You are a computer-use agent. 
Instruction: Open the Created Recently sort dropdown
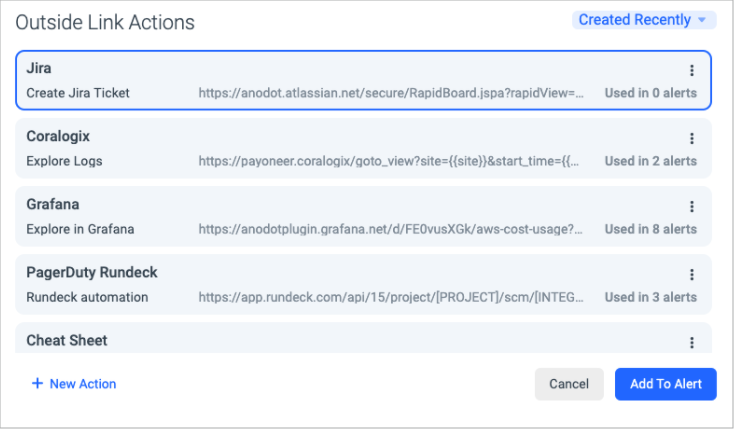[x=644, y=20]
